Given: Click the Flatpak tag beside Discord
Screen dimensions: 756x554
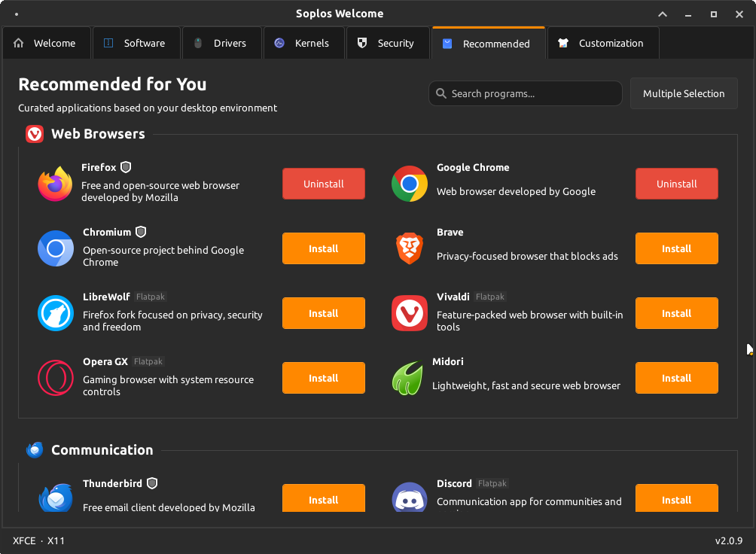Looking at the screenshot, I should pos(492,483).
